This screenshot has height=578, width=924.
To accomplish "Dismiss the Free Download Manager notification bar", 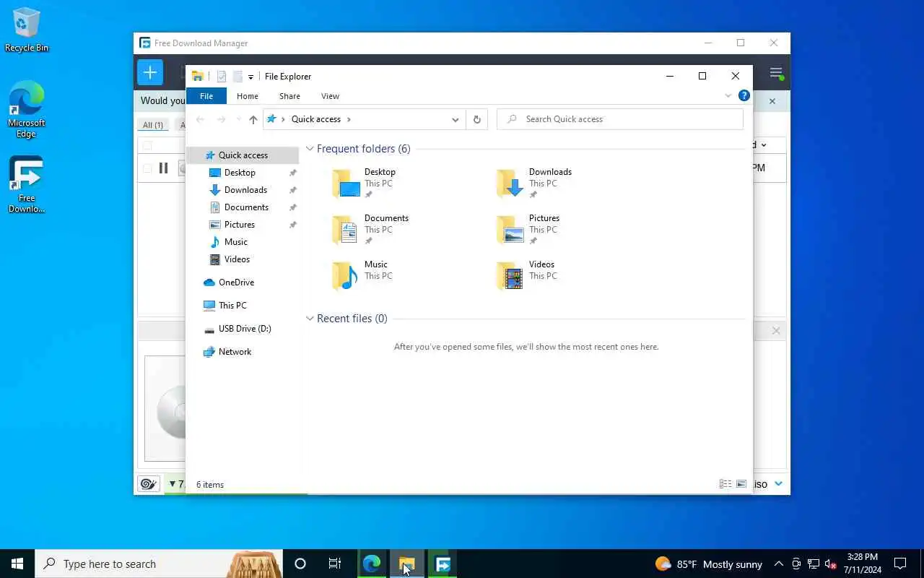I will pos(772,101).
